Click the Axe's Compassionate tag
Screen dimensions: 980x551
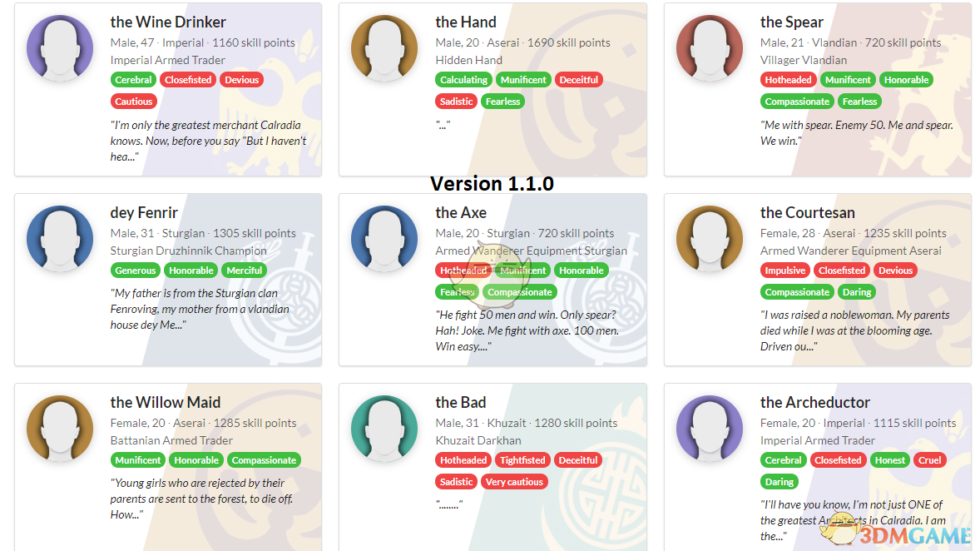click(520, 292)
